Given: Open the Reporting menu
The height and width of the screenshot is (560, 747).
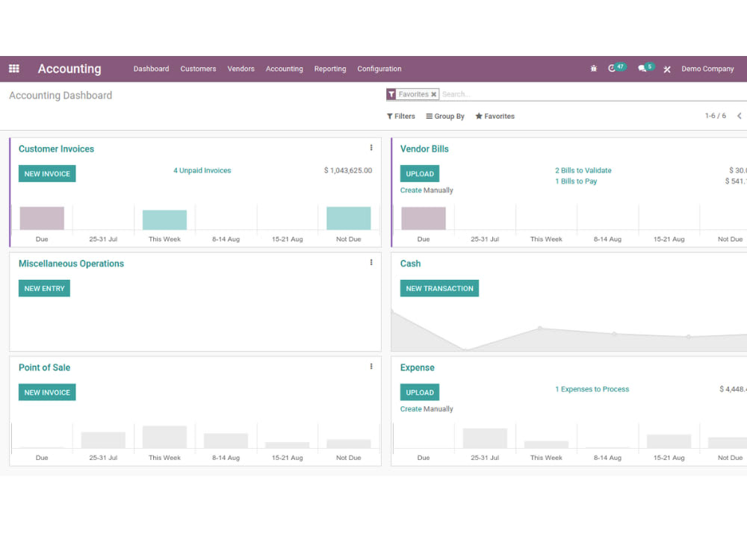Looking at the screenshot, I should pos(330,69).
